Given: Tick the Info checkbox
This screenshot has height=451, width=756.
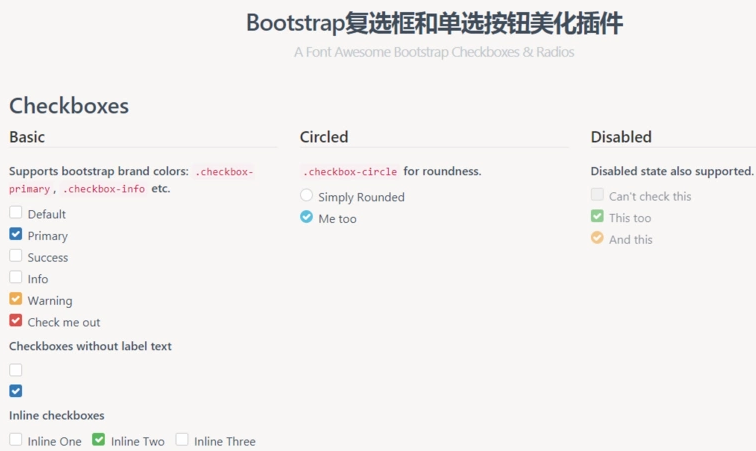Looking at the screenshot, I should point(16,277).
